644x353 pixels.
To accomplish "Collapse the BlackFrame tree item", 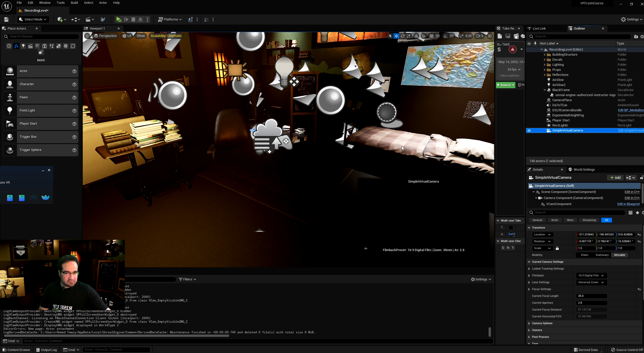I will (x=545, y=90).
